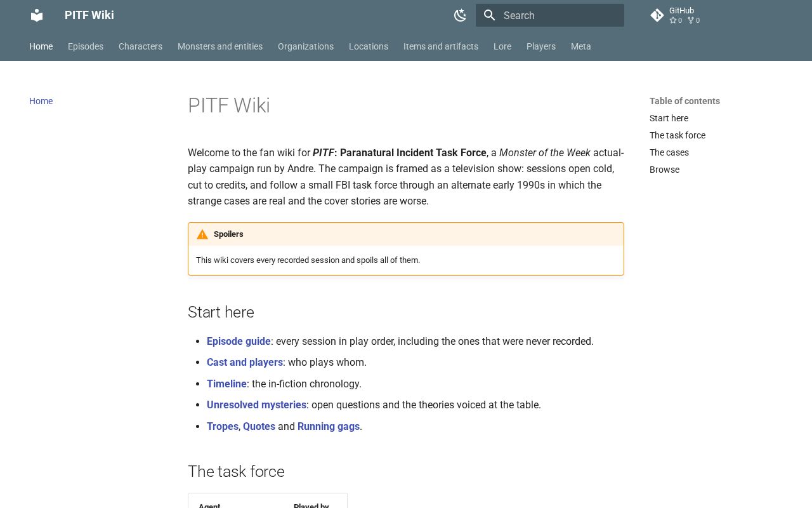Screen dimensions: 812x508
Task: Toggle dark mode with the moon icon
Action: tap(461, 15)
